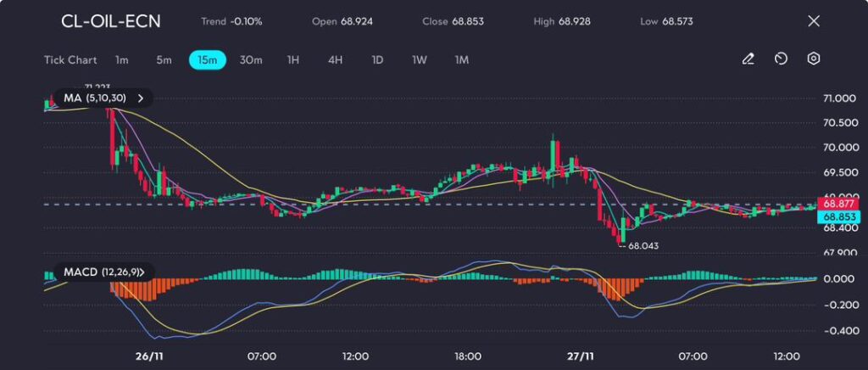Viewport: 868px width, 370px height.
Task: Select the 1M monthly timeframe
Action: pos(462,60)
